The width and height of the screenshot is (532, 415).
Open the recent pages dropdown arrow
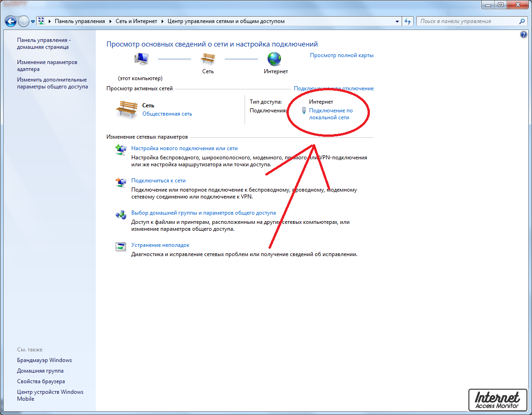tap(33, 21)
